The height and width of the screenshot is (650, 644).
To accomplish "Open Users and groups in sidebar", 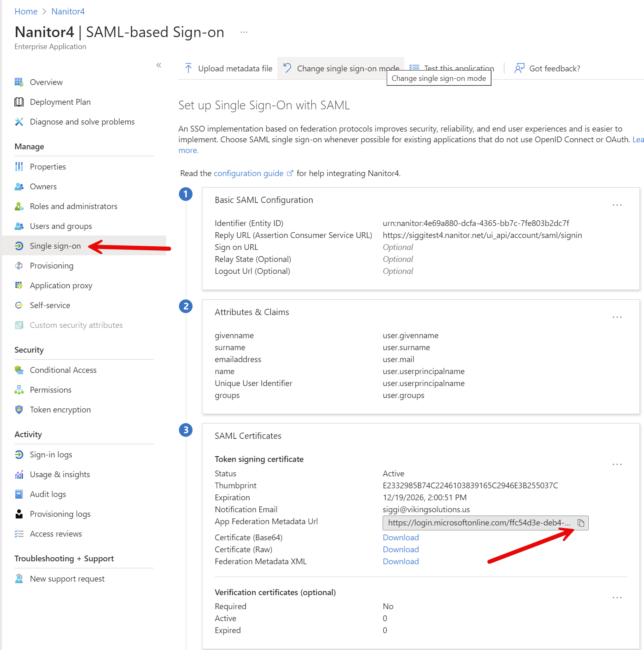I will tap(61, 226).
